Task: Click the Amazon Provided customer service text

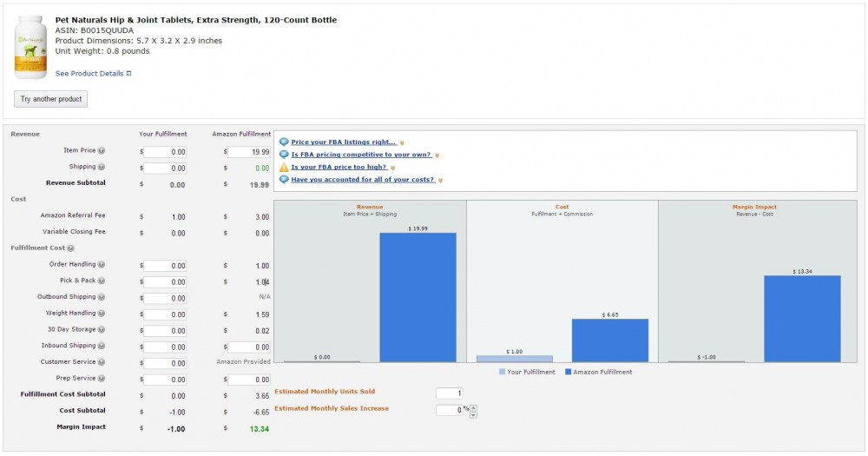Action: (x=244, y=362)
